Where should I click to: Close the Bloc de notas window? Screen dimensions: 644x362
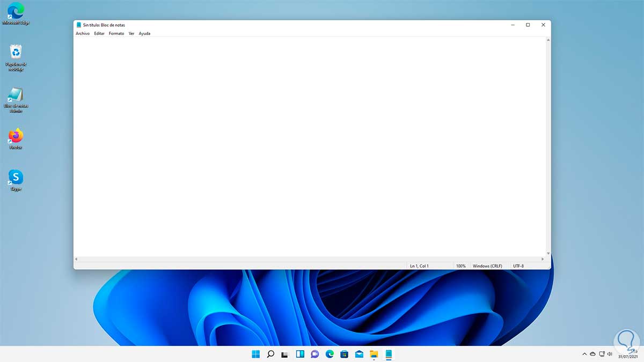[543, 25]
